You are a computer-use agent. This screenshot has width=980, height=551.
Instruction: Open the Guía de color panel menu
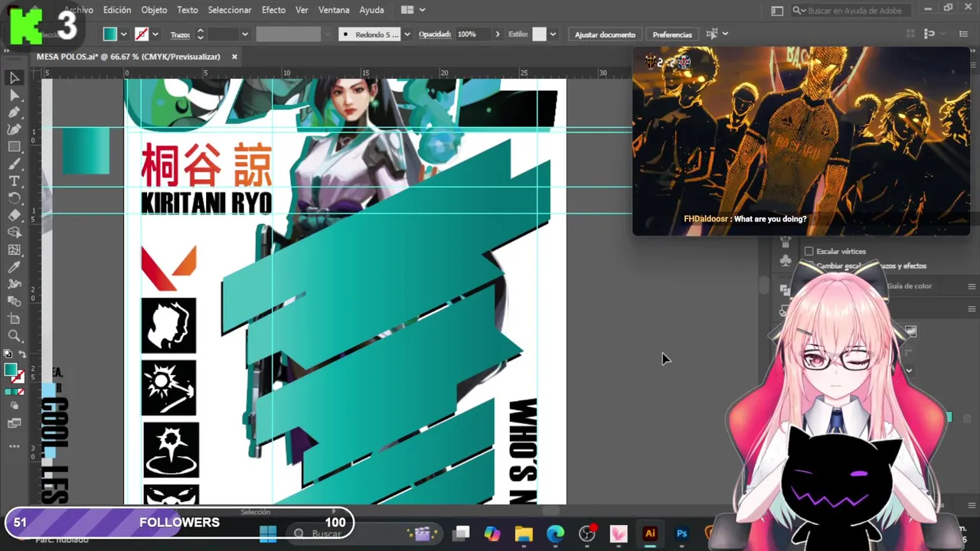pos(972,286)
